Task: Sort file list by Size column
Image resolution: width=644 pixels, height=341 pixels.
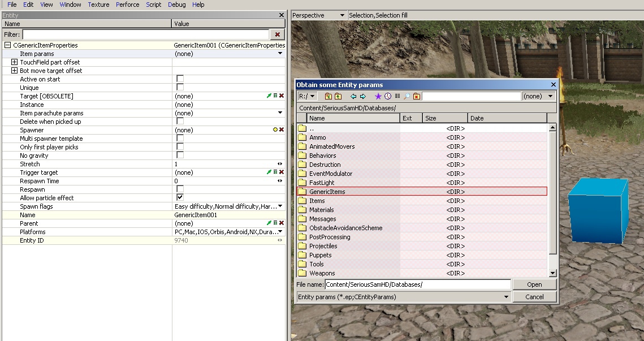Action: (x=445, y=118)
